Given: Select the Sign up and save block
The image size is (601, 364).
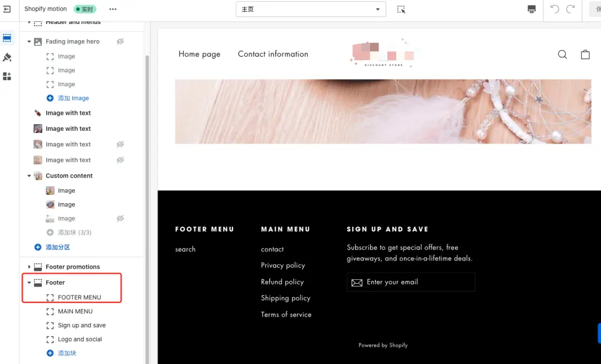Looking at the screenshot, I should 82,325.
